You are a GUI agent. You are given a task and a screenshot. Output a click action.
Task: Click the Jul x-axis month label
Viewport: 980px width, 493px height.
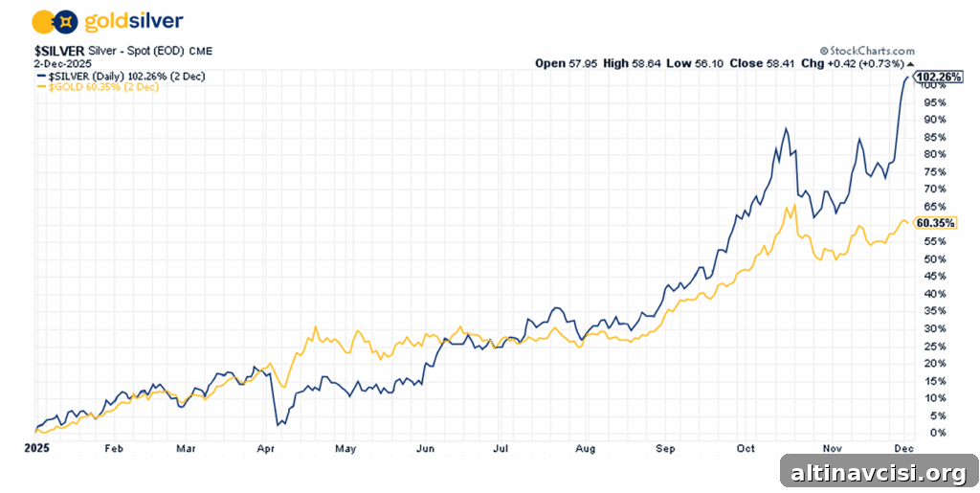tap(501, 449)
